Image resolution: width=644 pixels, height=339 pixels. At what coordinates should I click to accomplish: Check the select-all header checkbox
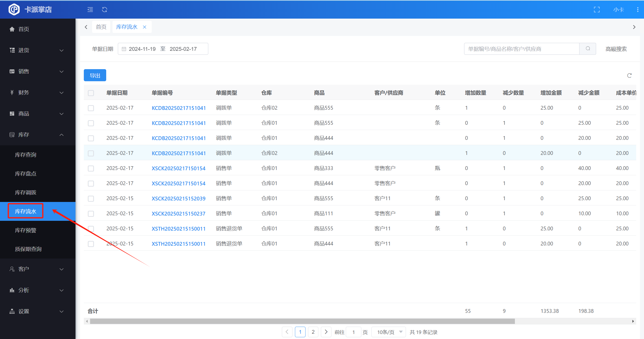(91, 93)
